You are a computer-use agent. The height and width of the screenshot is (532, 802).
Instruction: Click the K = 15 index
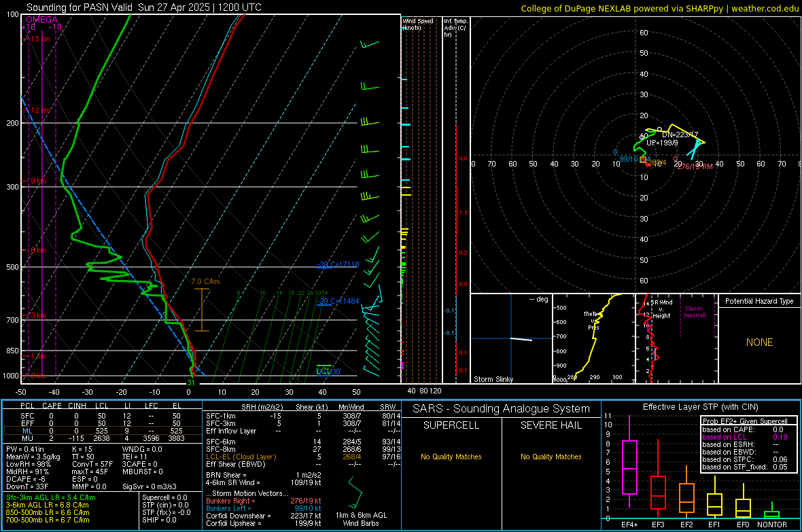[82, 449]
